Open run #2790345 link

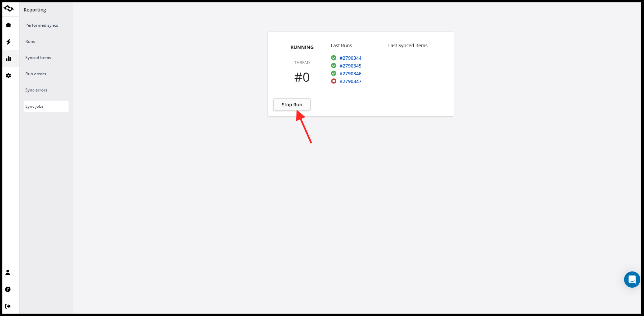(350, 66)
